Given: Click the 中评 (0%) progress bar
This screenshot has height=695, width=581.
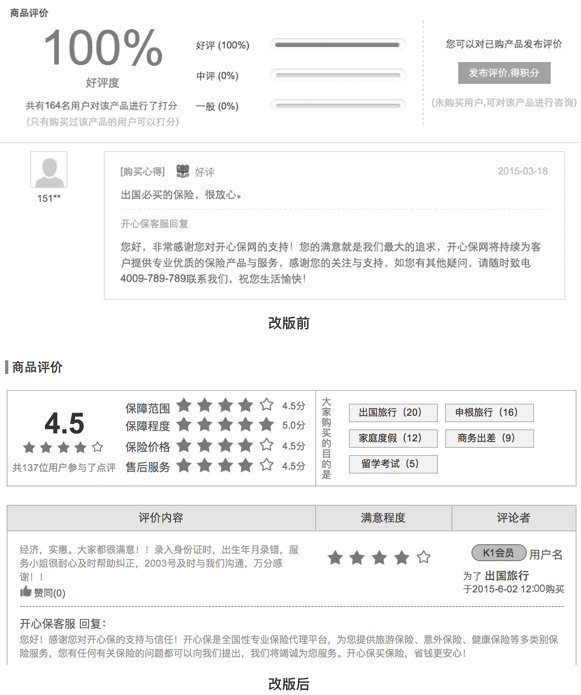Looking at the screenshot, I should (x=337, y=75).
